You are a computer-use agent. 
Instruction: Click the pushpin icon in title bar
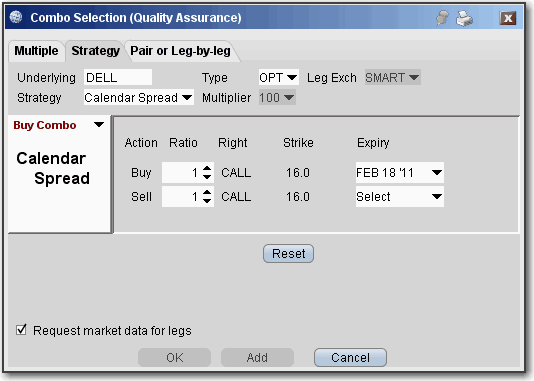point(442,18)
